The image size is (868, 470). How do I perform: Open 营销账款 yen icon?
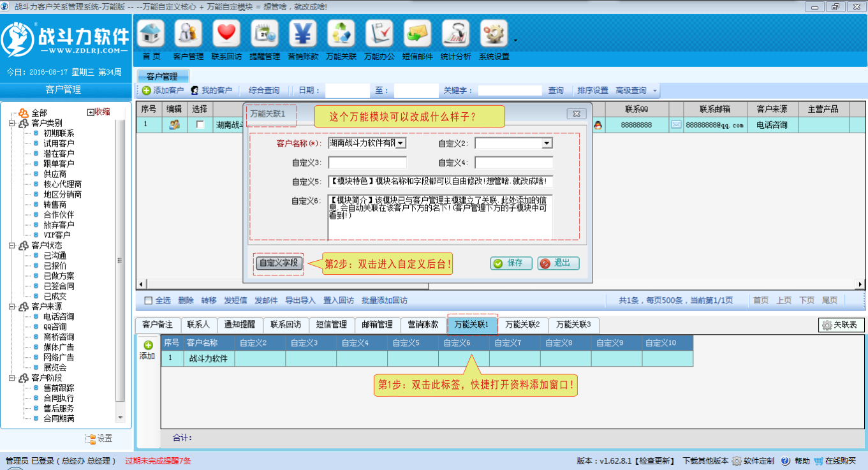coord(303,34)
